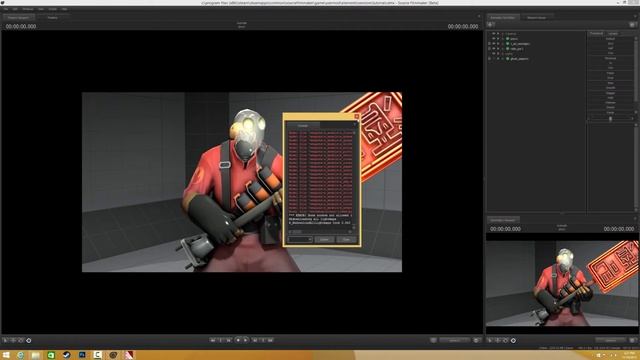Open the dropdown at the Console dialog bottom
640x360 pixels.
(x=300, y=239)
